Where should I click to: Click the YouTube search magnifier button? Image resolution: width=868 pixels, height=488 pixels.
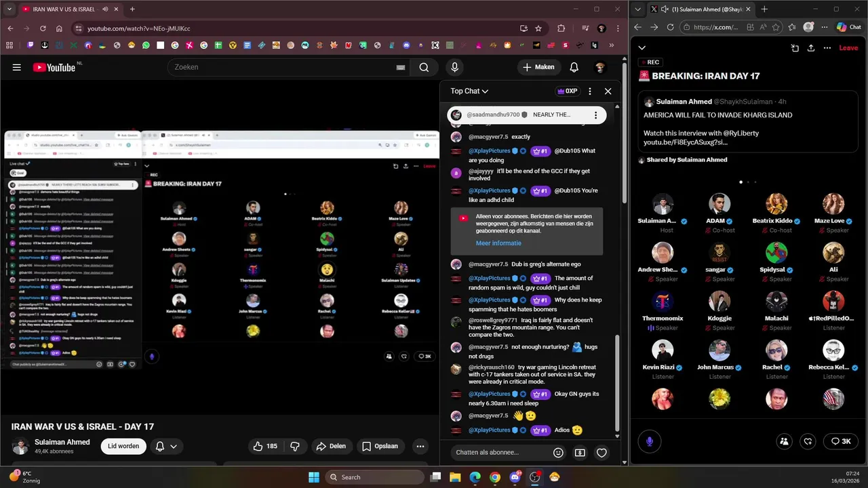424,67
